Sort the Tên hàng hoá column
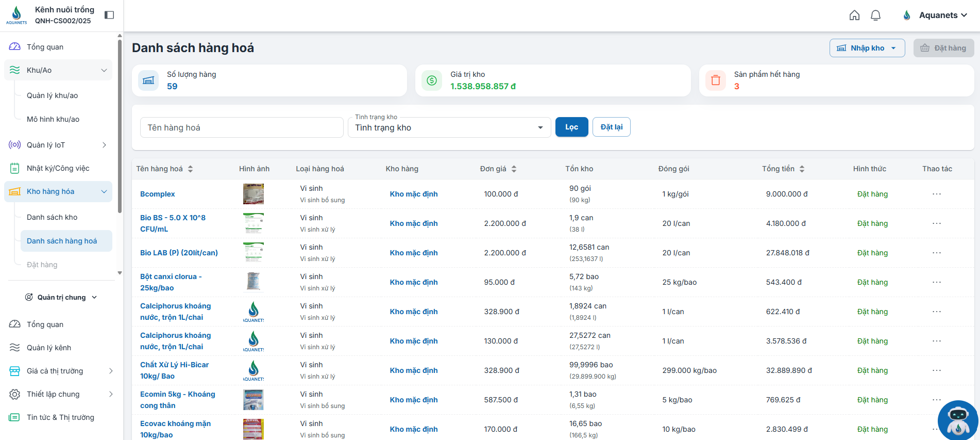The width and height of the screenshot is (980, 440). pos(190,169)
